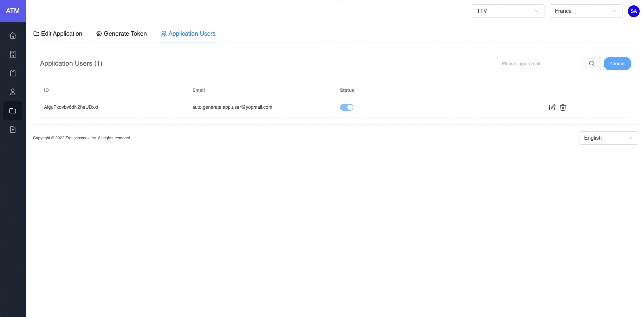Click the email search magnifier icon
Image resolution: width=644 pixels, height=317 pixels.
(x=592, y=64)
